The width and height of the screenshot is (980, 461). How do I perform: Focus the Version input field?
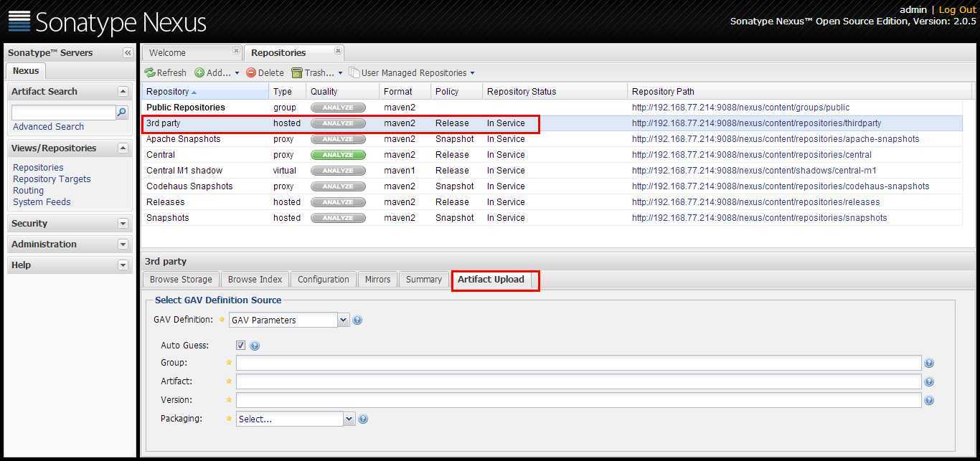(578, 400)
